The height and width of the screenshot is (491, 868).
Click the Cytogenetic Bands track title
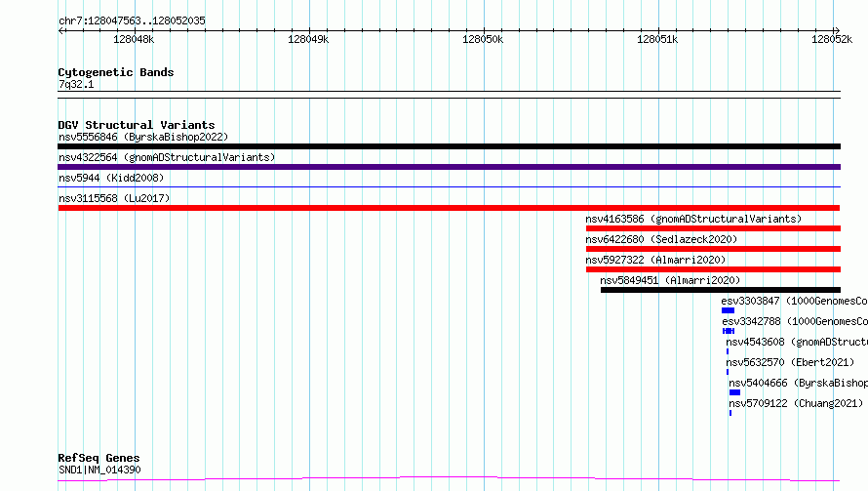[x=116, y=72]
